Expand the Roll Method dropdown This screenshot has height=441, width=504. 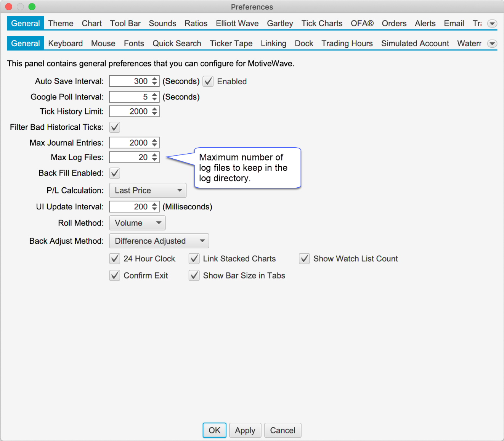point(137,223)
